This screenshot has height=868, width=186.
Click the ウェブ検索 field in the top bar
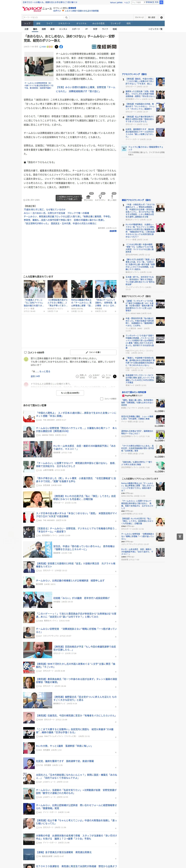(137, 2)
